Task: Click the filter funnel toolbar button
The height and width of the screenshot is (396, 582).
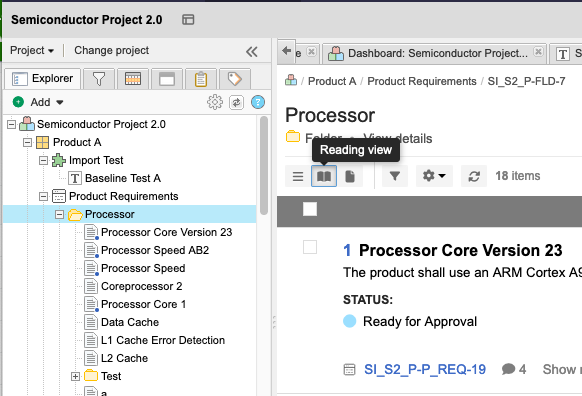Action: (395, 176)
